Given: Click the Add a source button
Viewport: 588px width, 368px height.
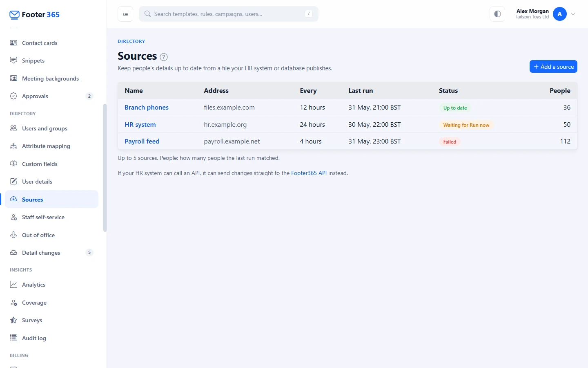Looking at the screenshot, I should tap(553, 67).
